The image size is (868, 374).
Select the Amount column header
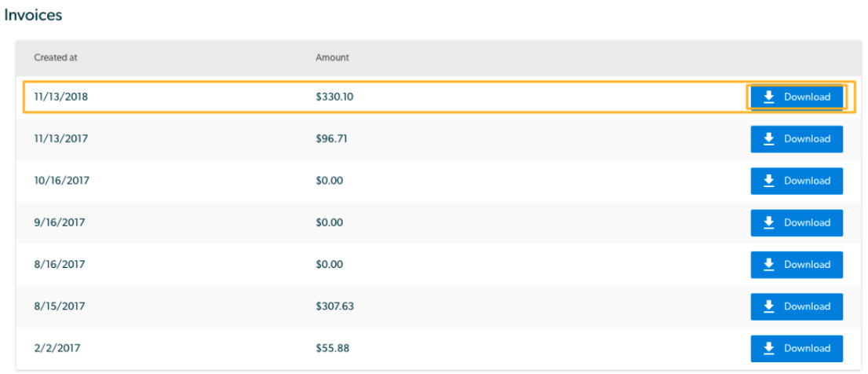coord(332,57)
